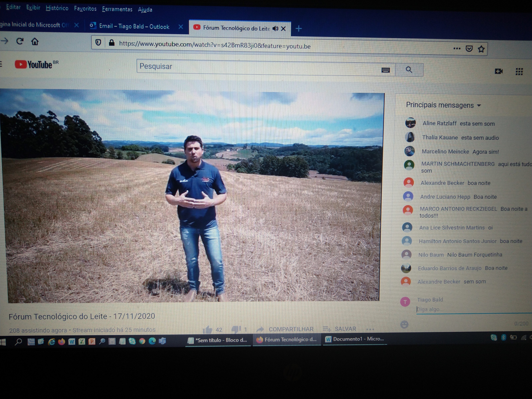This screenshot has height=399, width=532.
Task: Click Ana Lice Silvestrin Martins in chat
Action: [x=452, y=228]
